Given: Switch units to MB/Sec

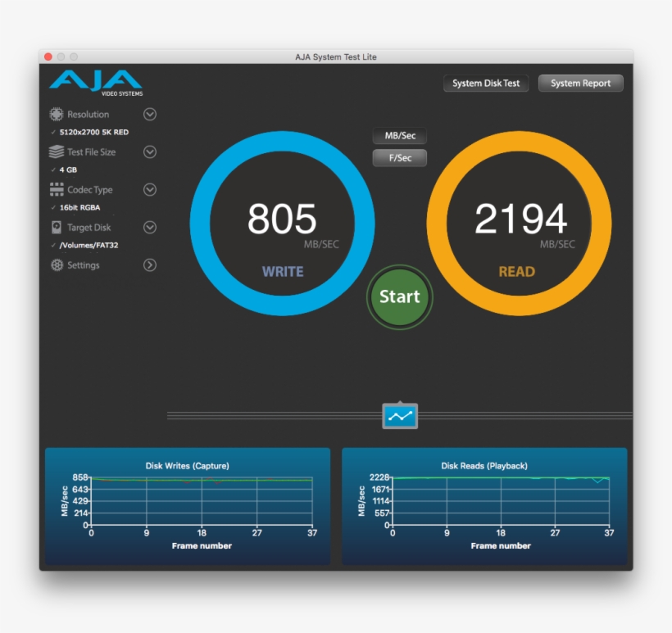Looking at the screenshot, I should pyautogui.click(x=399, y=136).
